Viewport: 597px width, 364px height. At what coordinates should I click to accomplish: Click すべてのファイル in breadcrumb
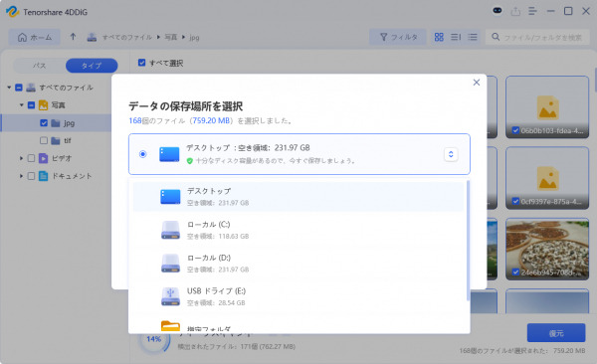click(x=127, y=38)
